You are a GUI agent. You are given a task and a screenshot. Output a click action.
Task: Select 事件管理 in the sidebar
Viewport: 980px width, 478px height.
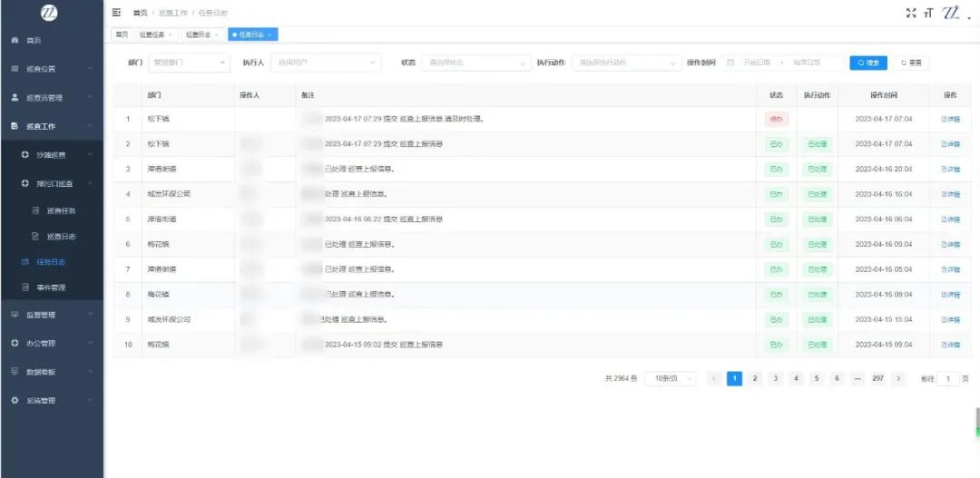tap(50, 288)
